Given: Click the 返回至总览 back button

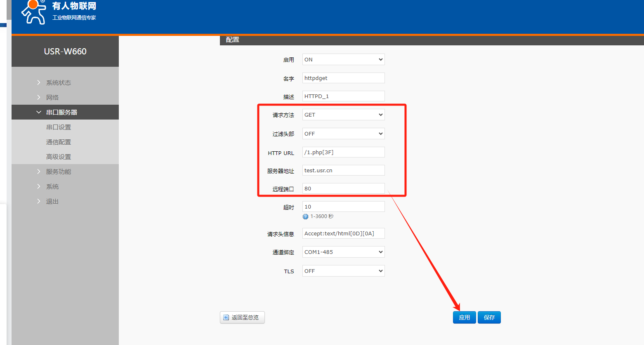Looking at the screenshot, I should click(242, 317).
